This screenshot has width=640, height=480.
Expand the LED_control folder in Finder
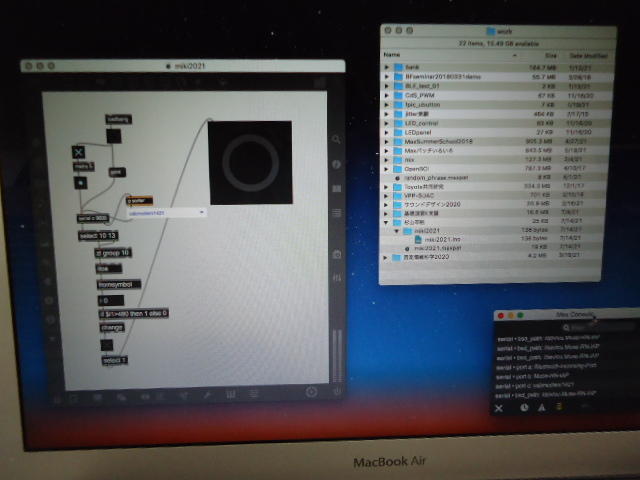click(387, 123)
